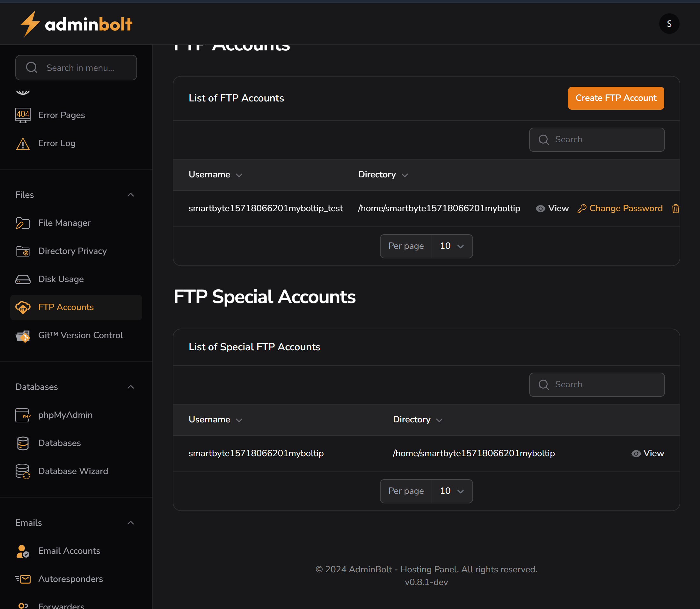The height and width of the screenshot is (609, 700).
Task: Open the Per page 10 dropdown
Action: [452, 246]
